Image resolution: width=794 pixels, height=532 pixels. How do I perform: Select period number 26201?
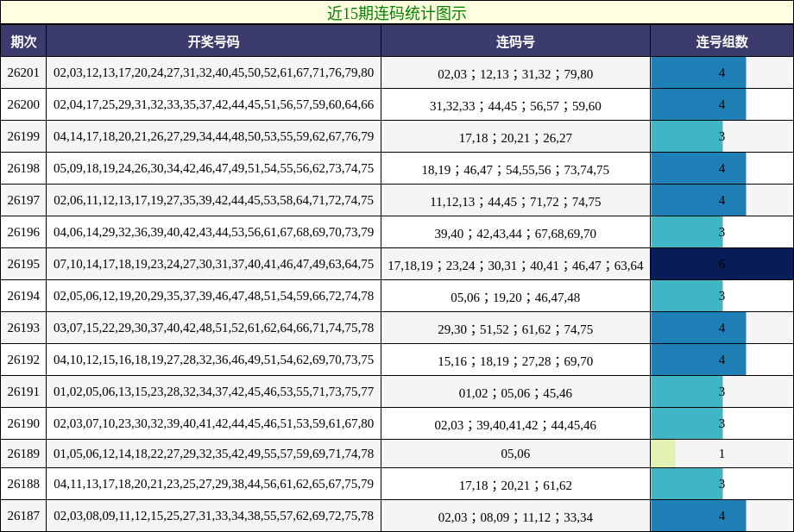click(x=23, y=72)
